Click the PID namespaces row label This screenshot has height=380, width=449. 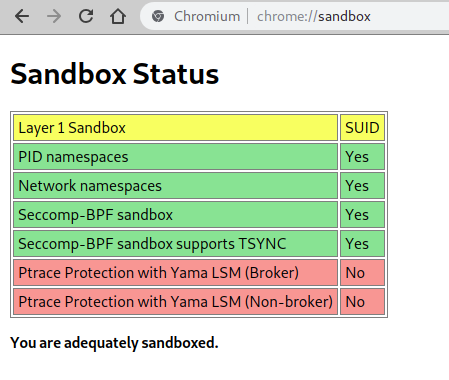pyautogui.click(x=176, y=157)
